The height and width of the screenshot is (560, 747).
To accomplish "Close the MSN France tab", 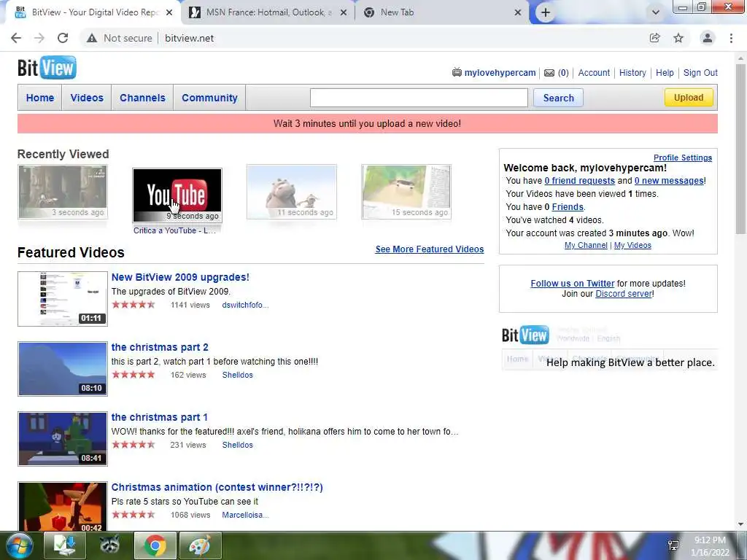I will 344,12.
